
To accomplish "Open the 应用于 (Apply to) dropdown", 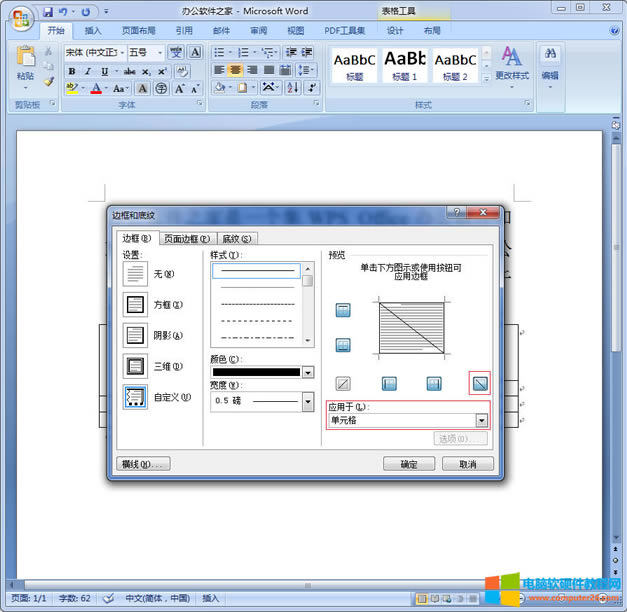I will coord(482,421).
